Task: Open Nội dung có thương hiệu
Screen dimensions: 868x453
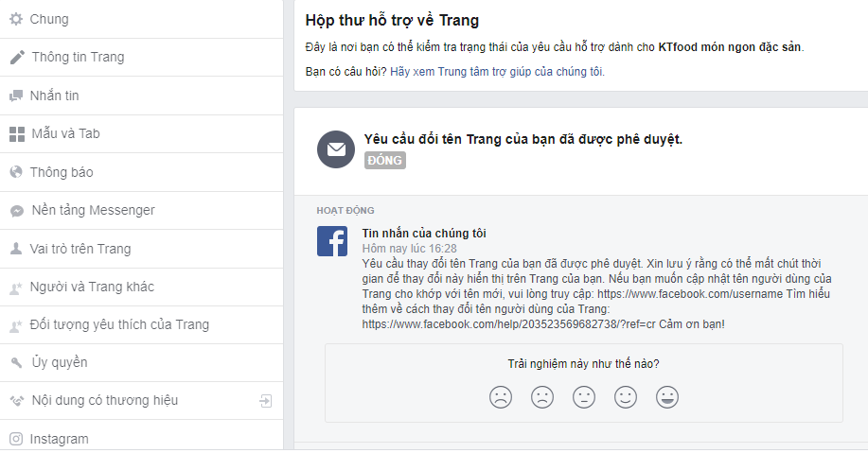Action: pos(142,400)
